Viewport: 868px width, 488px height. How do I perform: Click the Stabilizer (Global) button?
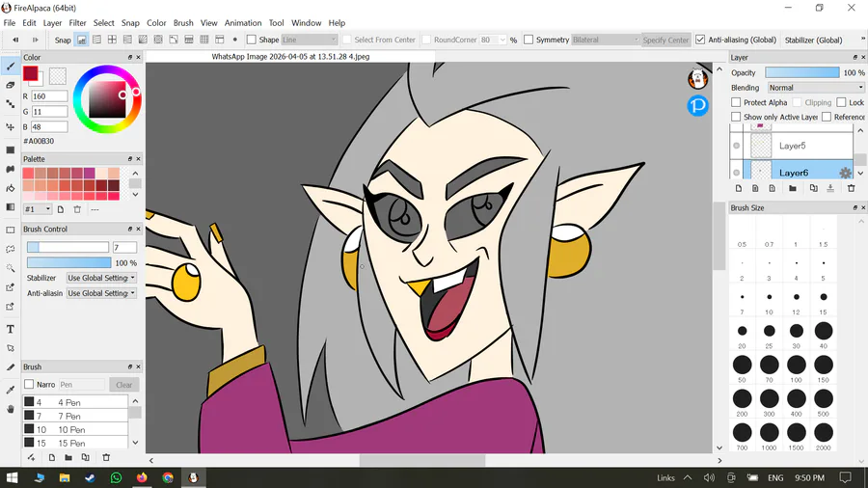(x=813, y=40)
